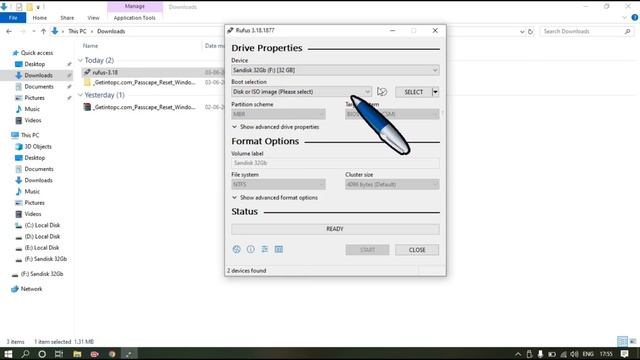Open Rufus application settings sliders icon
This screenshot has height=360, width=640.
click(264, 249)
